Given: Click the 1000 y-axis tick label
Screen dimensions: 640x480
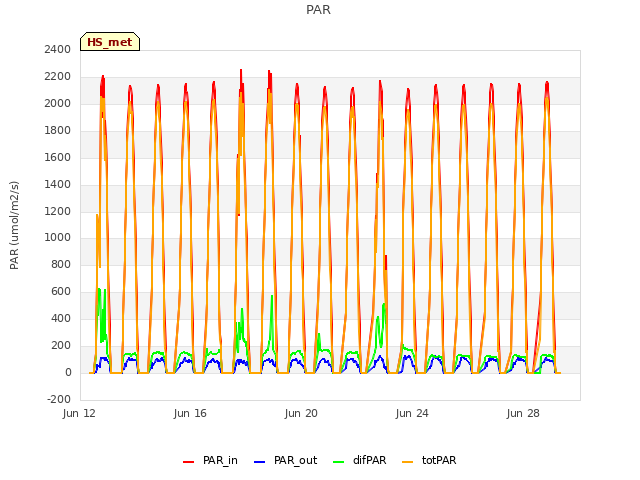Looking at the screenshot, I should (x=58, y=238).
